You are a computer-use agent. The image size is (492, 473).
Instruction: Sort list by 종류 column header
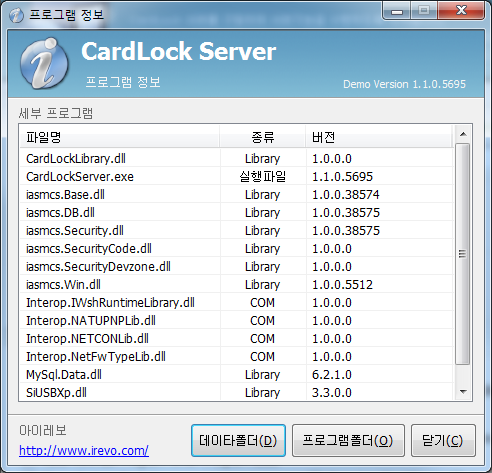[263, 137]
